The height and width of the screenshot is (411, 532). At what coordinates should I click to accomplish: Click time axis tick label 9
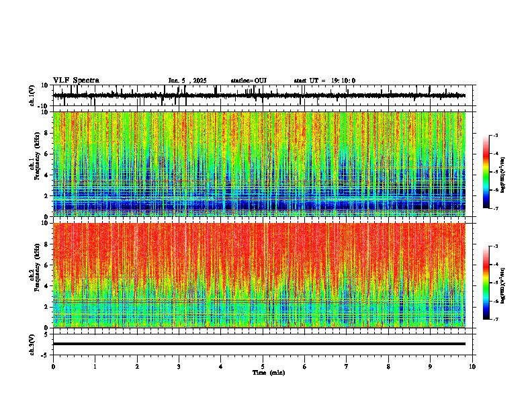point(430,367)
